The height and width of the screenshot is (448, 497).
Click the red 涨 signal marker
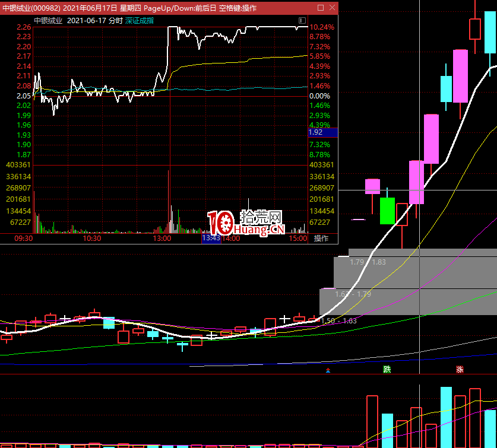[460, 370]
